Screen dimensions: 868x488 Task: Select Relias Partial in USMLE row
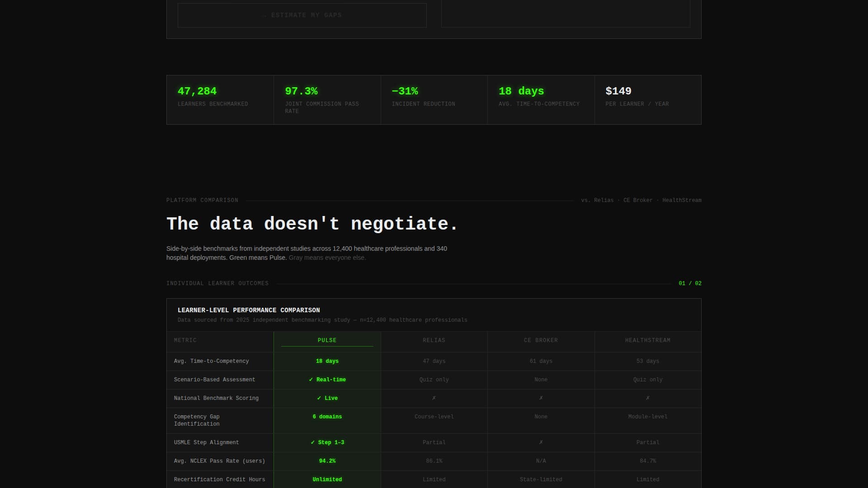pos(434,442)
